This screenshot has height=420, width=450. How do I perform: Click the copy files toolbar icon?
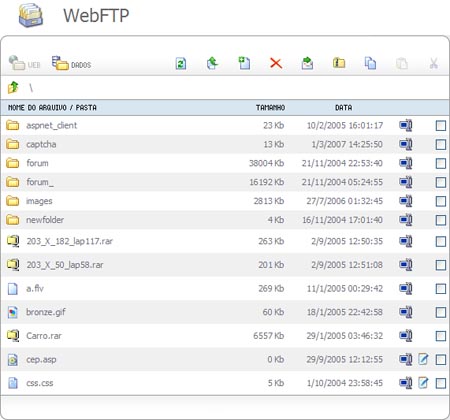click(370, 63)
